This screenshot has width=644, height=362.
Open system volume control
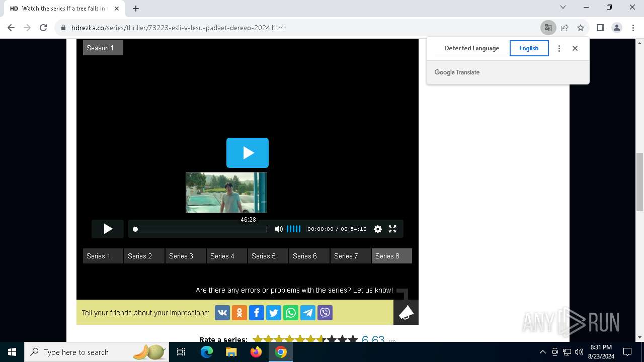(x=579, y=352)
